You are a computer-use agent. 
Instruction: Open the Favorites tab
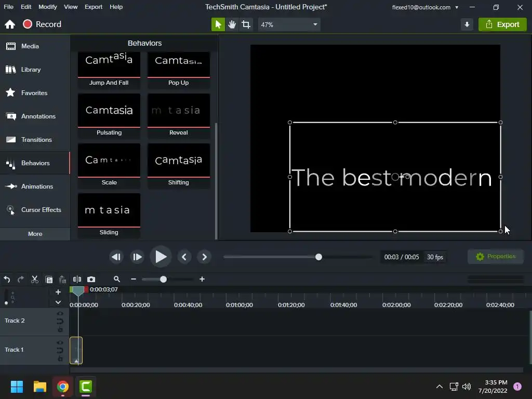tap(35, 93)
